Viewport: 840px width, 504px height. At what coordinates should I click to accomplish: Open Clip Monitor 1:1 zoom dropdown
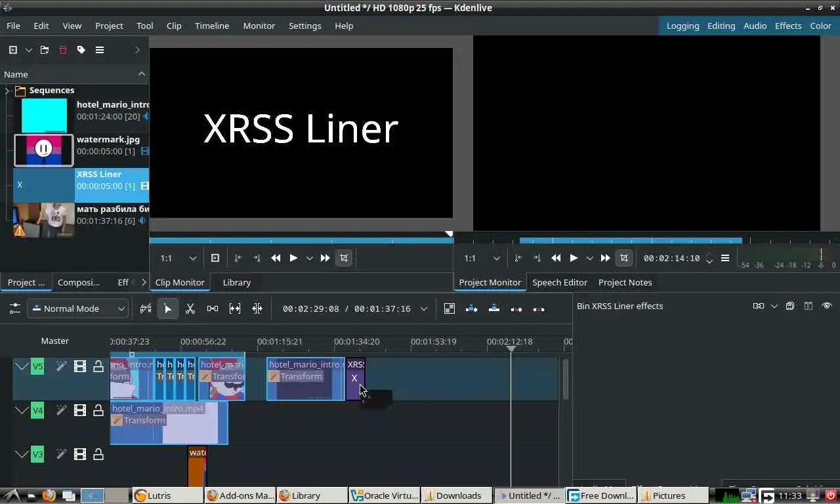point(178,258)
